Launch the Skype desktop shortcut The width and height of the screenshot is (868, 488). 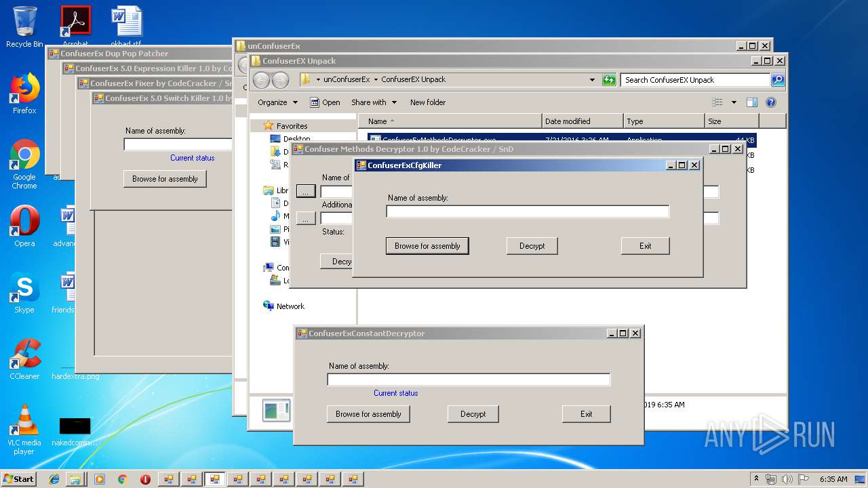tap(24, 293)
